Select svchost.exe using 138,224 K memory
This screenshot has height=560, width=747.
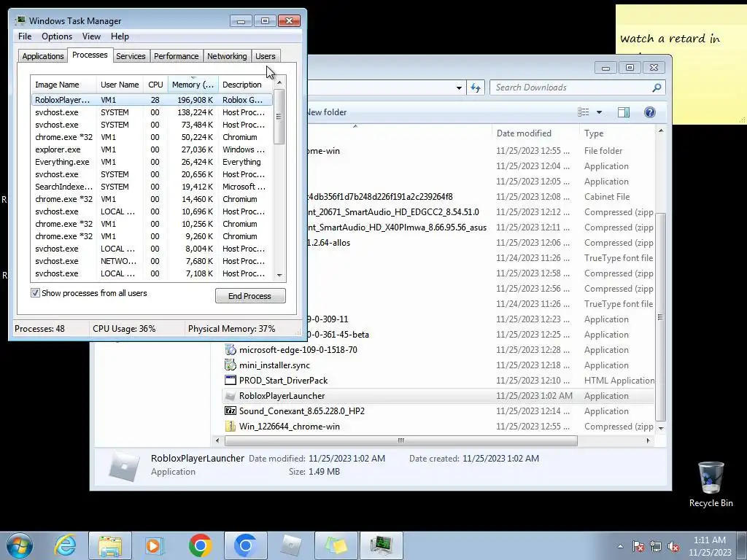click(x=152, y=112)
